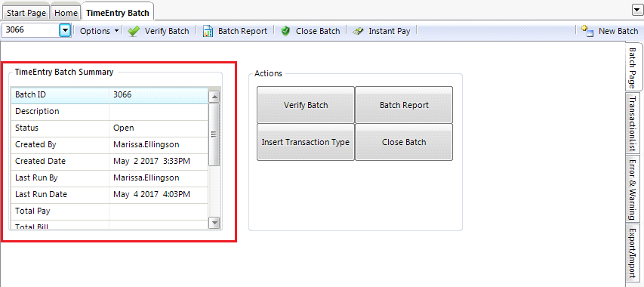Click the value May 4 2017 4:03PM
Viewport: 644px width, 287px height.
(x=152, y=194)
